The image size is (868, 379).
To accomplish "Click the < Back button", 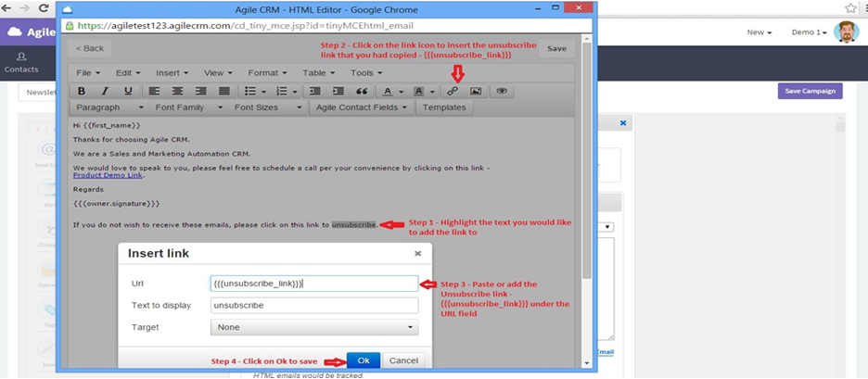I will point(90,48).
